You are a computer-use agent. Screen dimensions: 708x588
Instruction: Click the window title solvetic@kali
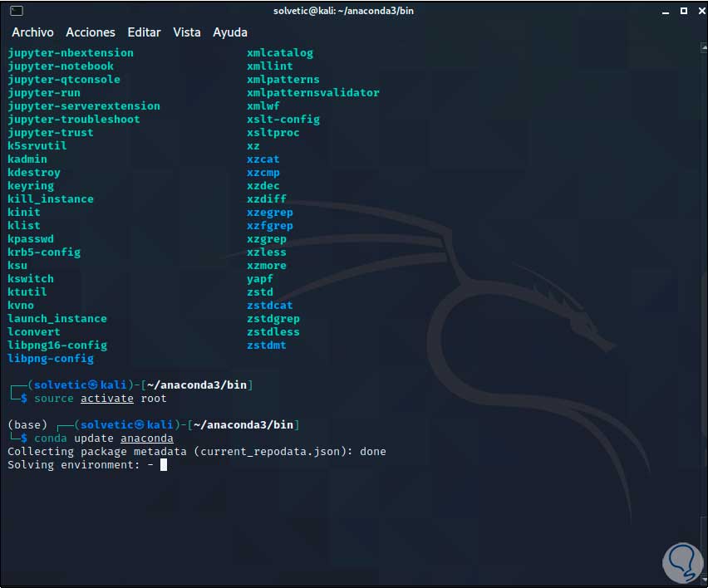click(x=343, y=11)
